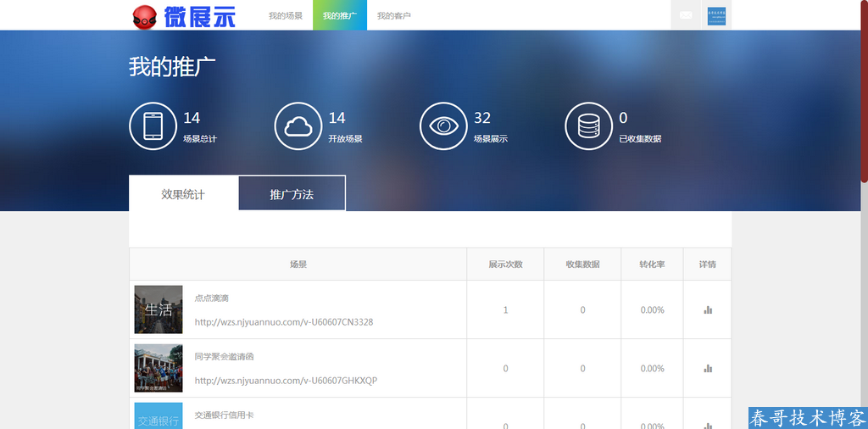Open chart details icon for 同学聚会邀请函 row
The height and width of the screenshot is (429, 868).
coord(708,368)
